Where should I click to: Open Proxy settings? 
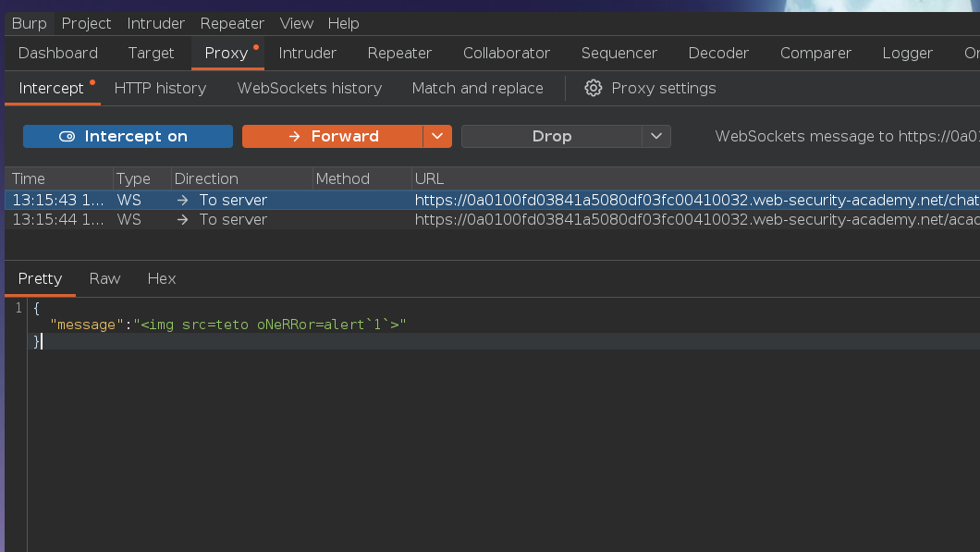click(x=650, y=88)
